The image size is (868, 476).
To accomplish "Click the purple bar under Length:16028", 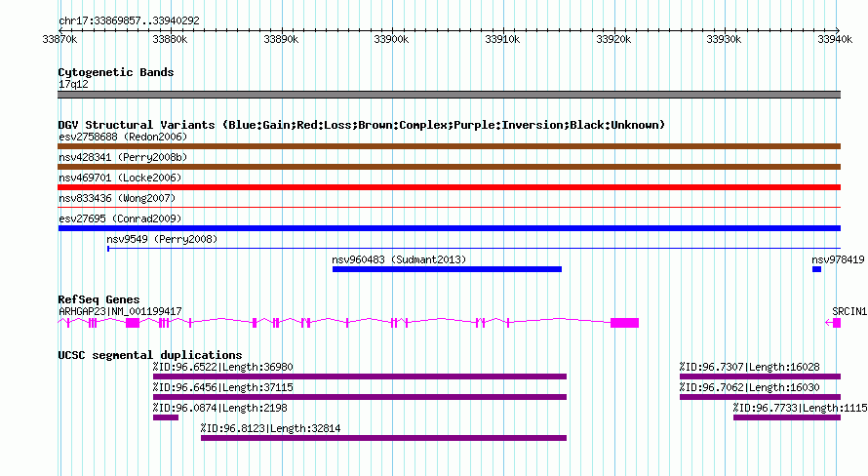I will [x=760, y=377].
